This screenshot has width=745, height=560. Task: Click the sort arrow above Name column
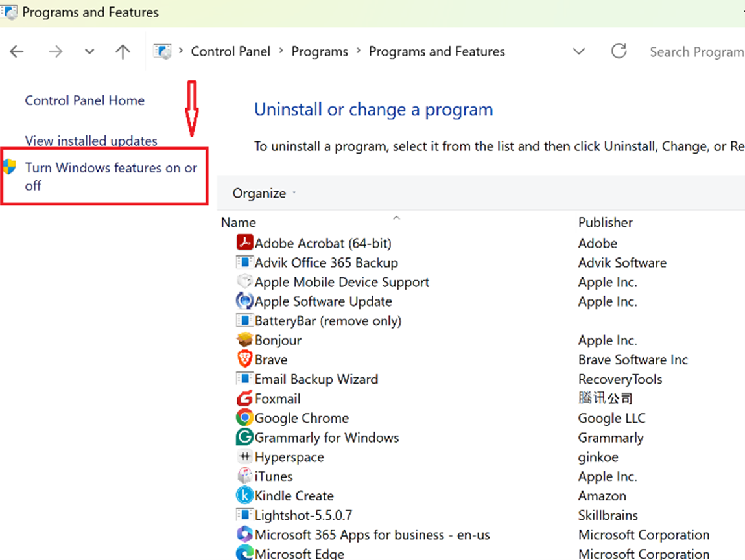[x=396, y=218]
